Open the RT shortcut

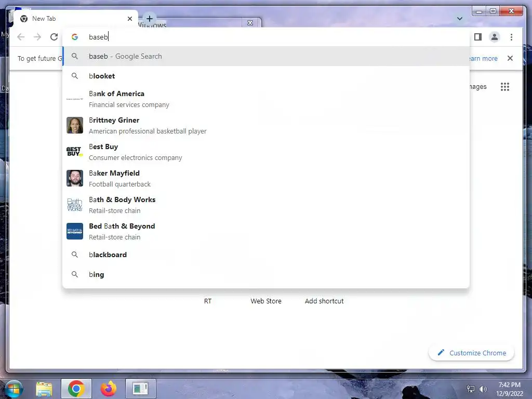(208, 301)
